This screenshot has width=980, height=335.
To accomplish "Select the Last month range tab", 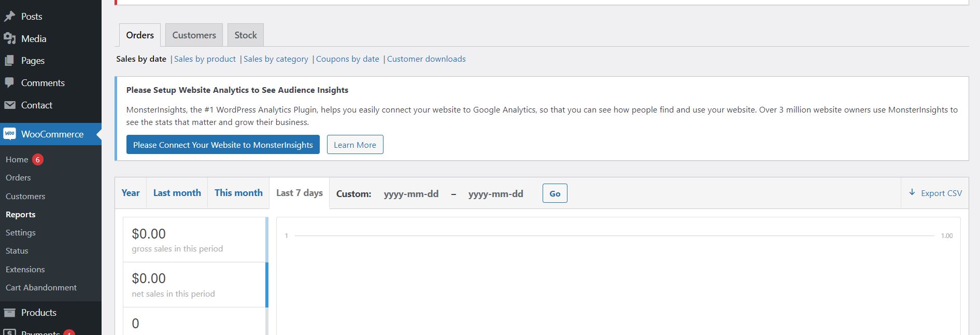I will pyautogui.click(x=177, y=193).
